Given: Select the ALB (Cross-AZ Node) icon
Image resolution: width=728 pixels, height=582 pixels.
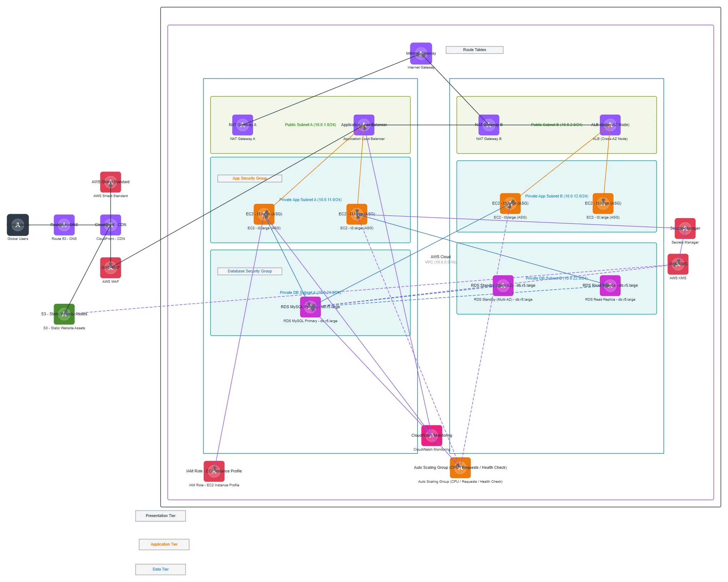Looking at the screenshot, I should click(x=610, y=125).
